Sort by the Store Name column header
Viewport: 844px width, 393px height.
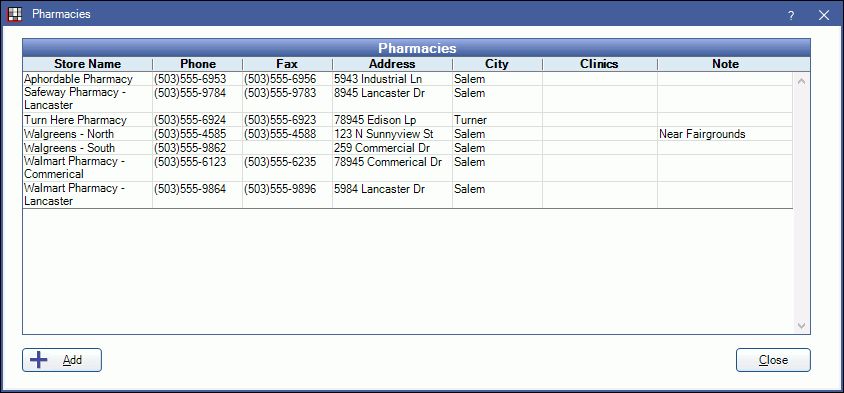[88, 64]
